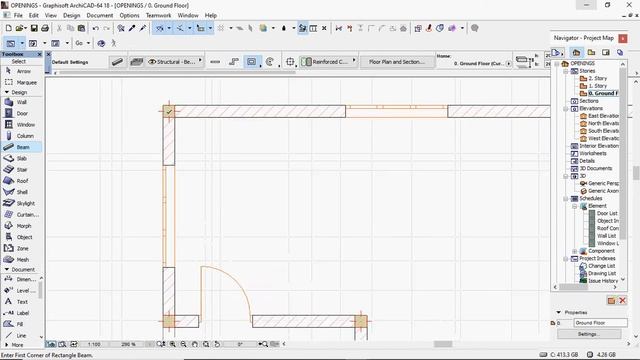The width and height of the screenshot is (640, 360).
Task: Collapse the Stories tree node
Action: [x=566, y=71]
